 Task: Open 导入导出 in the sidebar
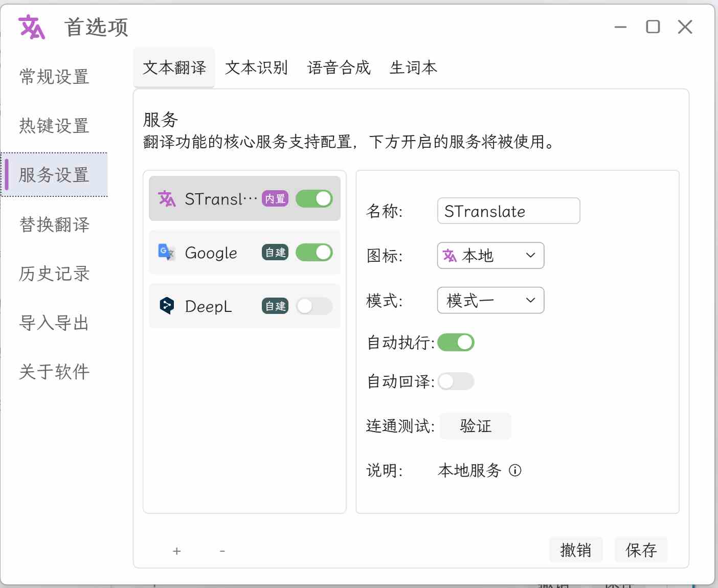pyautogui.click(x=54, y=323)
